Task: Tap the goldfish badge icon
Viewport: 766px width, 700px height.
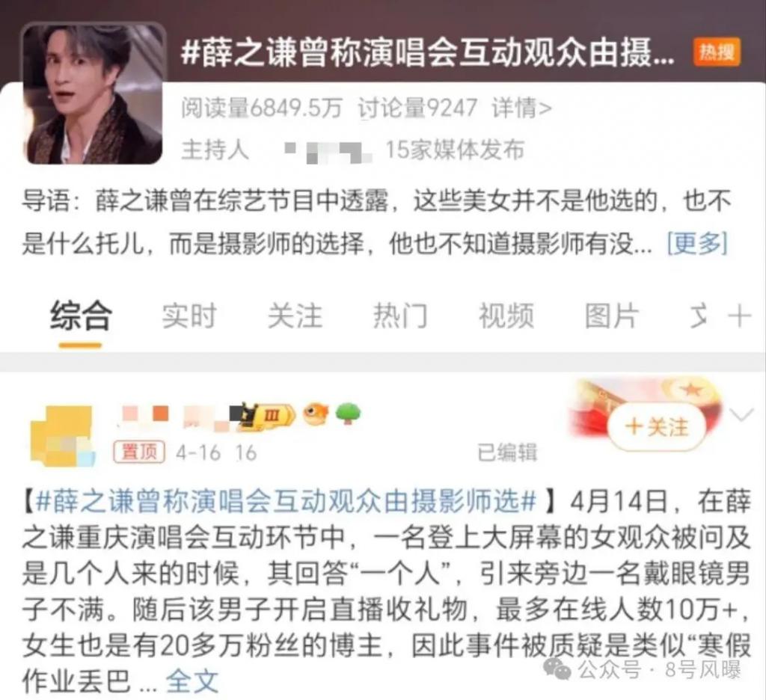Action: tap(316, 414)
